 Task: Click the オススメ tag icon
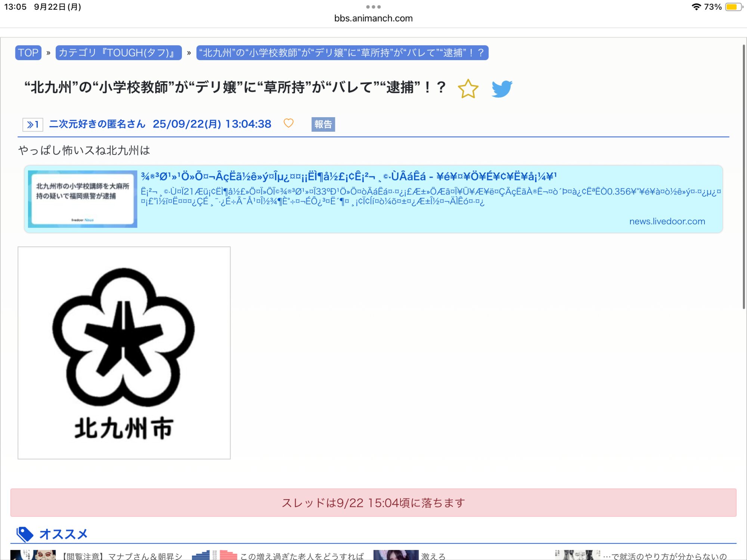tap(25, 534)
